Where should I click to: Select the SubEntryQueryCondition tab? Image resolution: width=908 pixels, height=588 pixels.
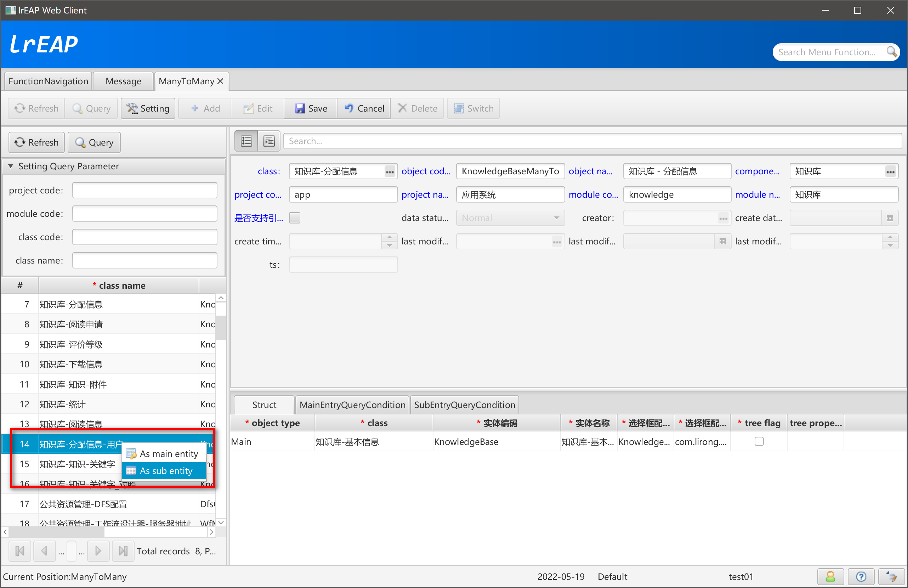464,405
